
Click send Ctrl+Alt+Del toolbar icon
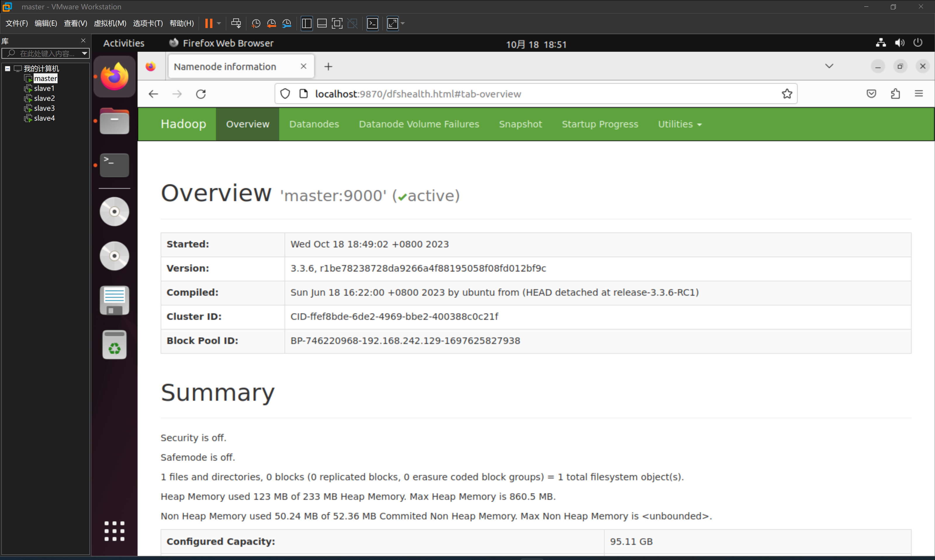point(236,23)
